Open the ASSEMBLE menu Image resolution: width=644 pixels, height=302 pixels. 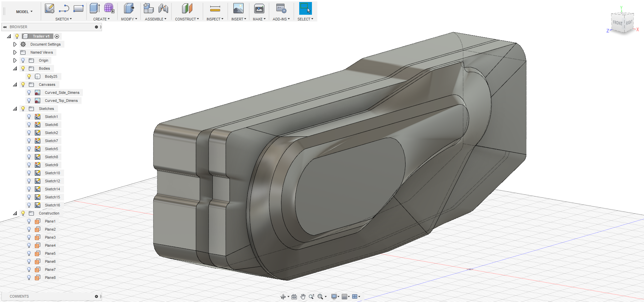pos(156,19)
